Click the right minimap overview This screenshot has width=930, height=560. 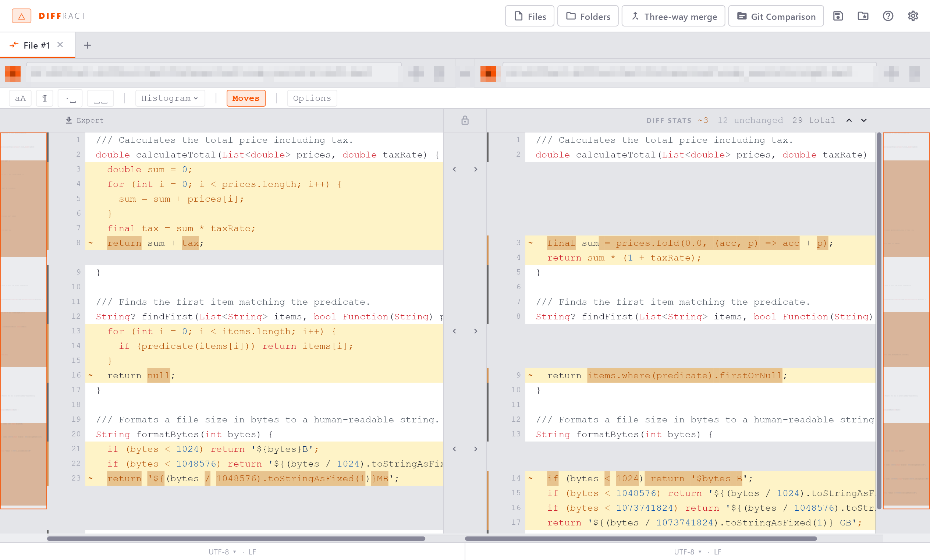coord(906,321)
